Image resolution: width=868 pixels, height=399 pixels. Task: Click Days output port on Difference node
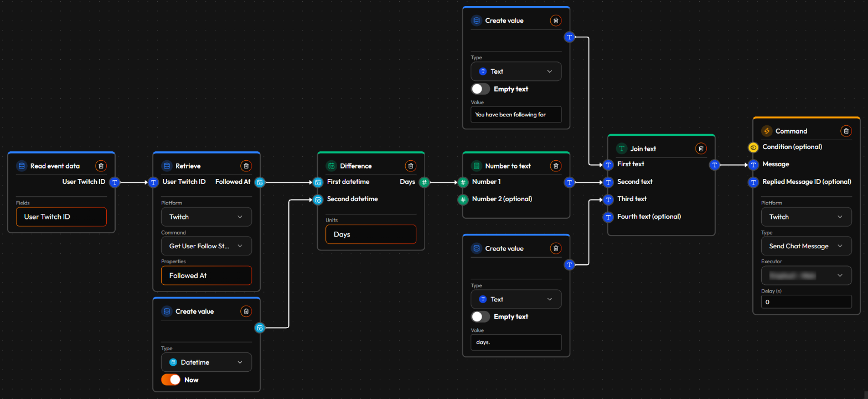424,182
